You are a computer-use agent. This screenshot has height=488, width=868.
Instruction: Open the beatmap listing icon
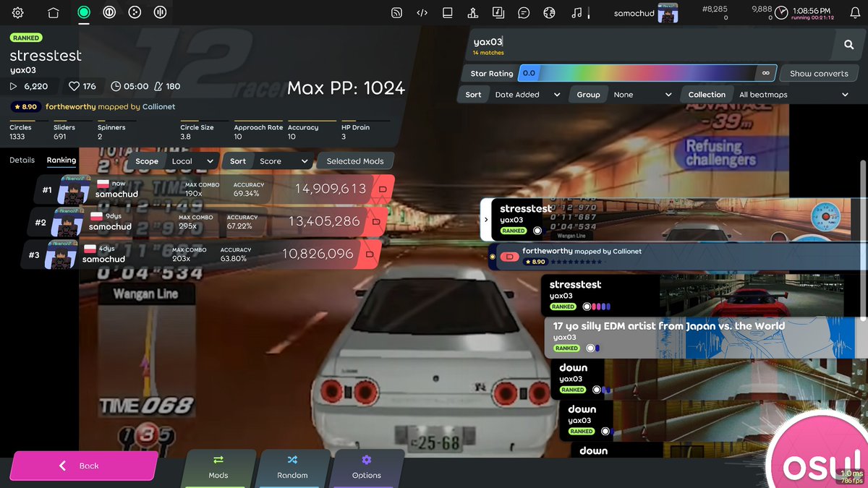(x=498, y=12)
